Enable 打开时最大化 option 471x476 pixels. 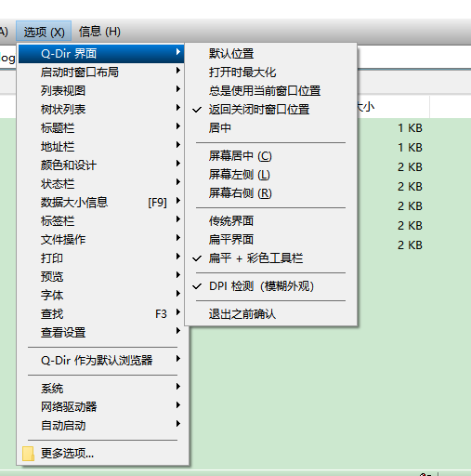coord(271,73)
